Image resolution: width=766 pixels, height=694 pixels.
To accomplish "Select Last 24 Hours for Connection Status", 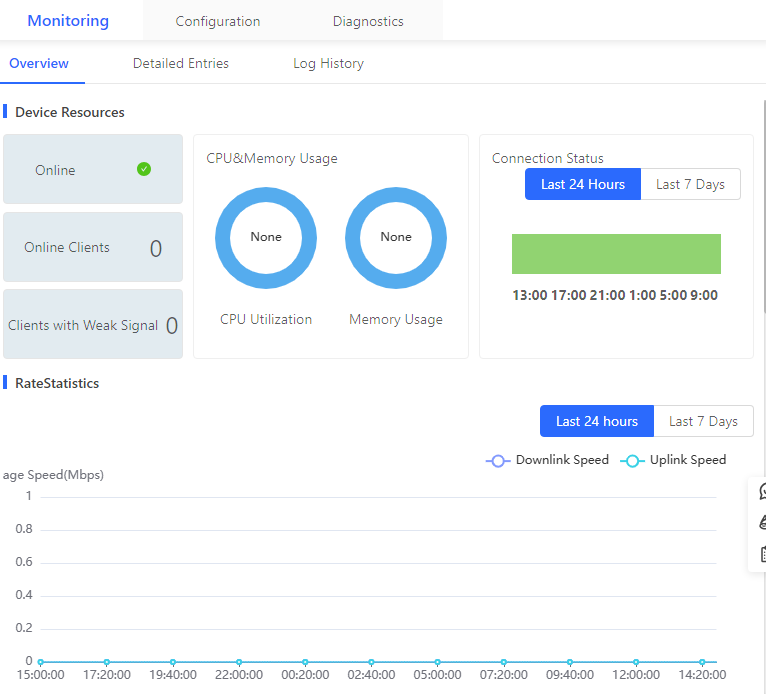I will pos(583,184).
